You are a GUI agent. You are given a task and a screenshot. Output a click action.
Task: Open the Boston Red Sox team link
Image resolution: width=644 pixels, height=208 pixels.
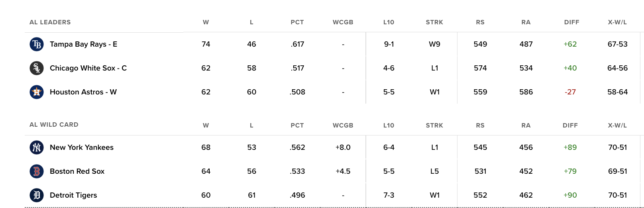[77, 171]
